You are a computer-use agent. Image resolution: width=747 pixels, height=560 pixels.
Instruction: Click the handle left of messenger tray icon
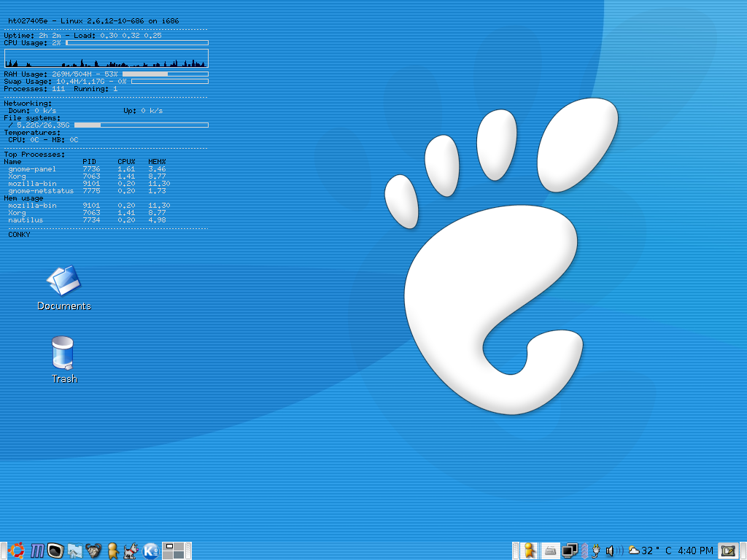click(x=516, y=551)
